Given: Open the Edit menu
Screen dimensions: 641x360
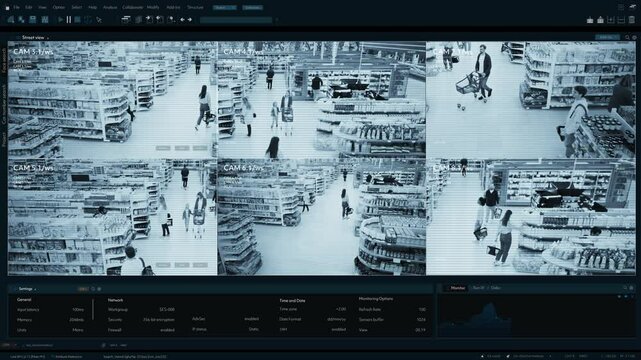Looking at the screenshot, I should 29,7.
